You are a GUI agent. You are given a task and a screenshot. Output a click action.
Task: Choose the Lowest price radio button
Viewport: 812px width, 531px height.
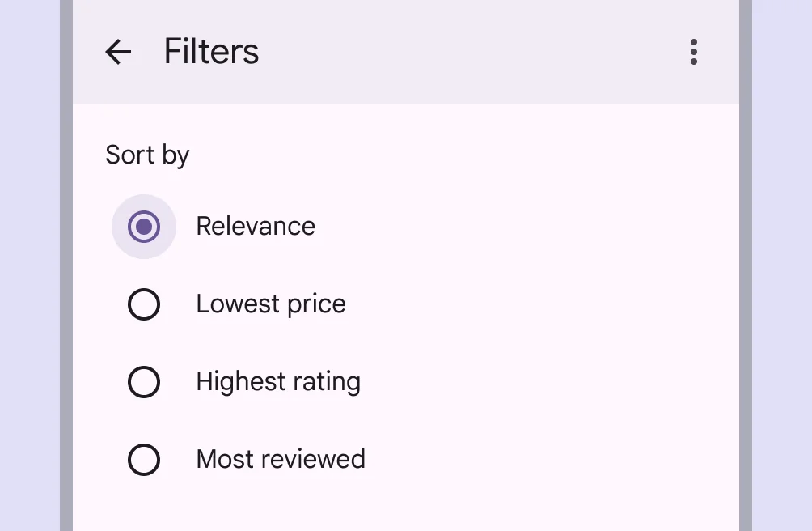[x=144, y=304]
